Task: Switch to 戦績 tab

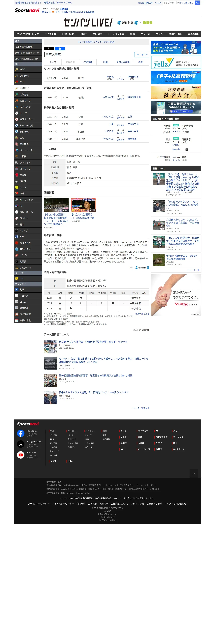Action: tap(105, 62)
